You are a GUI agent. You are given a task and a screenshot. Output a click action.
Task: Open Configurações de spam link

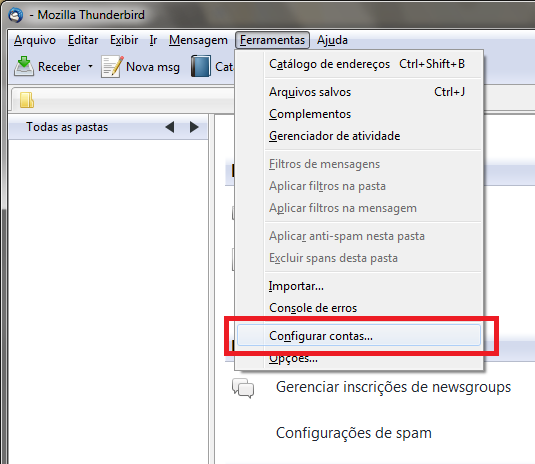(x=354, y=433)
